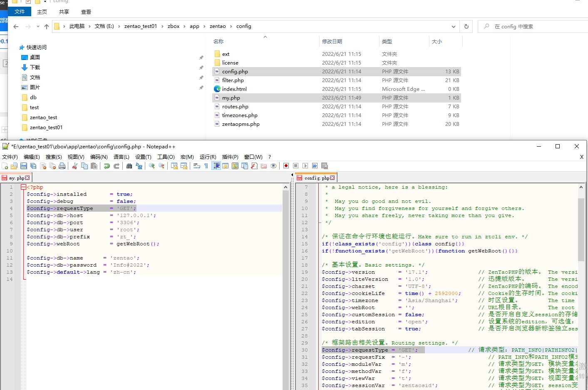Click the Print icon in toolbar
This screenshot has height=390, width=588.
pyautogui.click(x=62, y=166)
